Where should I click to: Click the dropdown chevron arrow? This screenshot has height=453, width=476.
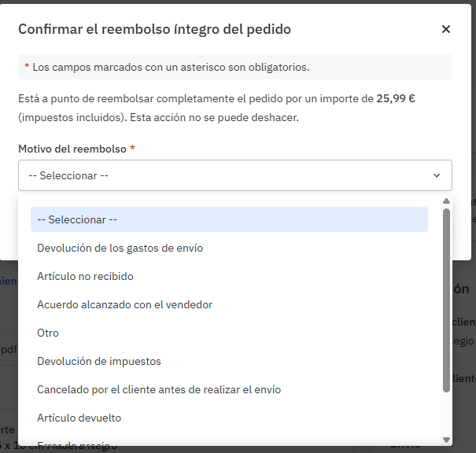[x=437, y=175]
